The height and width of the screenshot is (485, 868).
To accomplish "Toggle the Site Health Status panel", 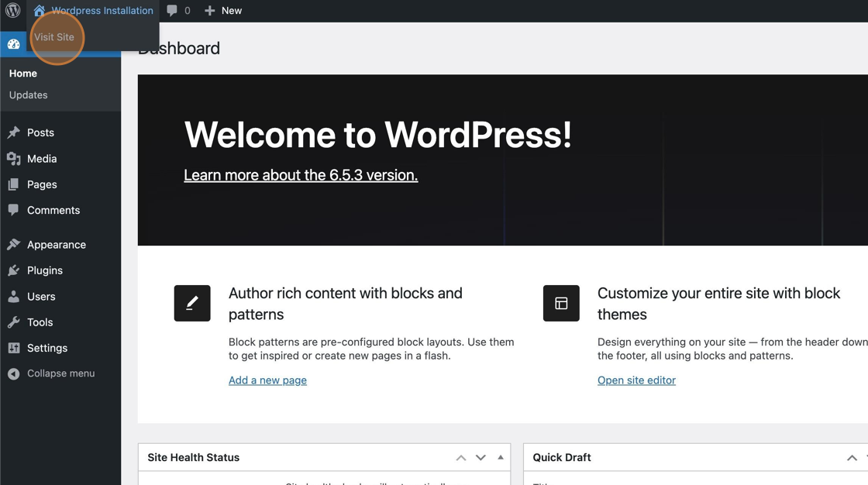I will coord(501,457).
